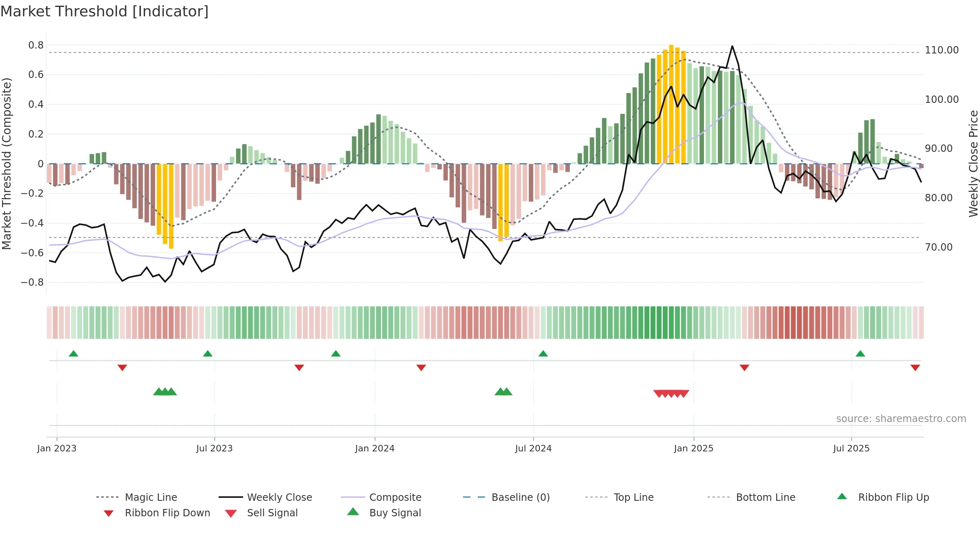The image size is (980, 551).
Task: Click the 90.00 price axis label
Action: [x=939, y=149]
